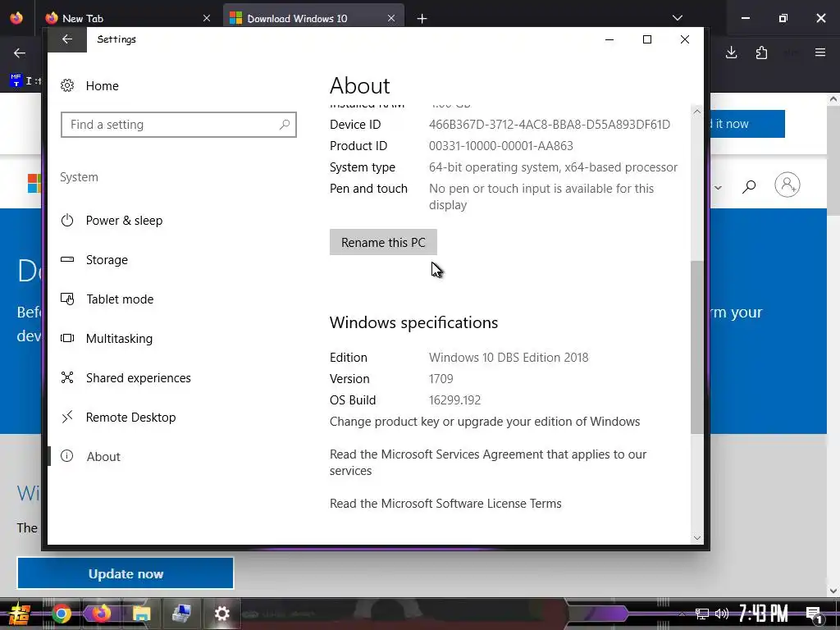
Task: Open Home settings gear
Action: 67,85
